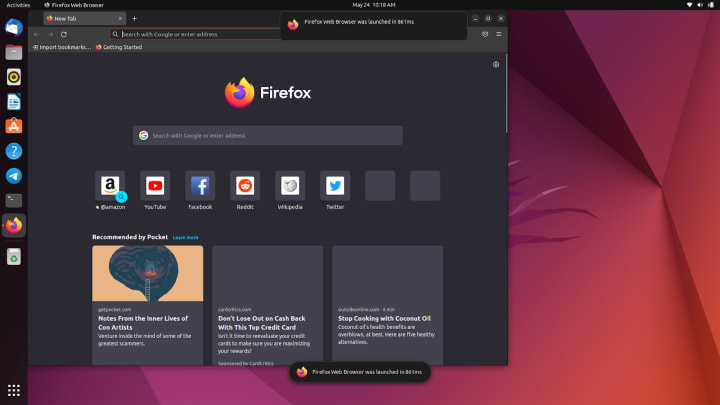Open the Help icon in the dock
Viewport: 720px width, 405px height.
tap(14, 151)
